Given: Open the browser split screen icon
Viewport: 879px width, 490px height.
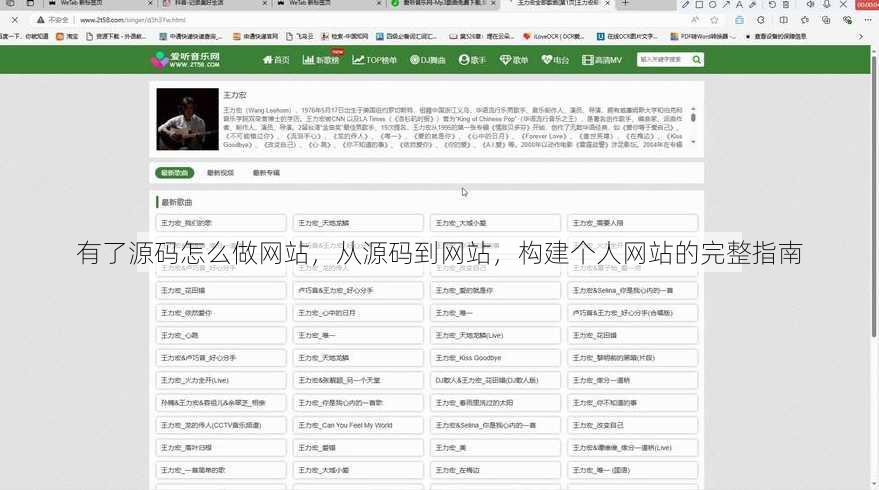Looking at the screenshot, I should coord(783,20).
